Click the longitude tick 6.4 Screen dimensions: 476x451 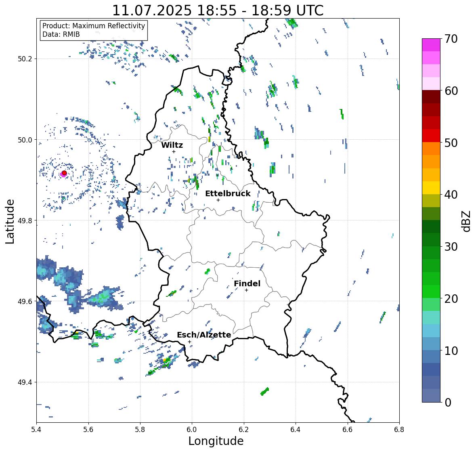coord(296,429)
